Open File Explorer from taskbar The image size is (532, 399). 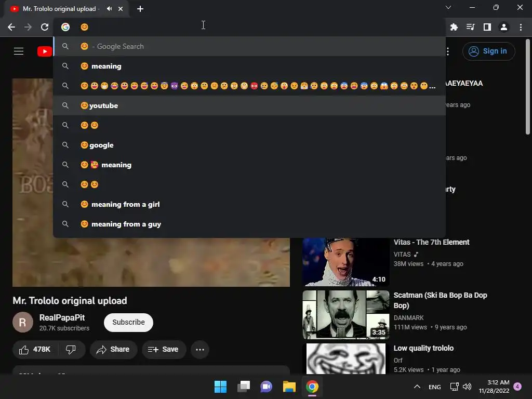[289, 387]
